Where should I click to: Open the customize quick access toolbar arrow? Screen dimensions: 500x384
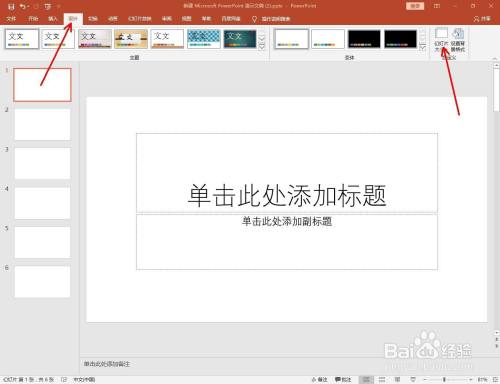(59, 6)
